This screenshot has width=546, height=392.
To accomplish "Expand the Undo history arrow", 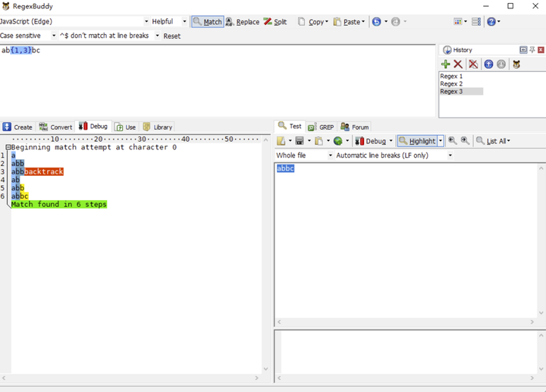I will click(386, 21).
